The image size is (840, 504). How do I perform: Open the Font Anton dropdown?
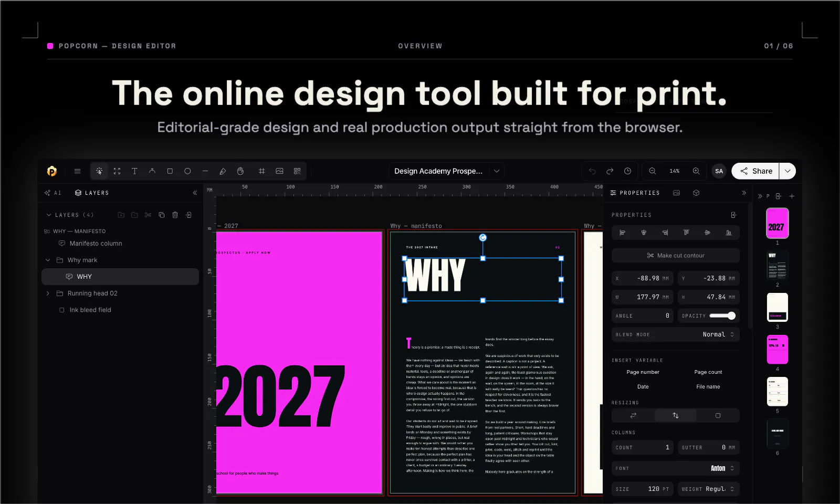pos(676,468)
